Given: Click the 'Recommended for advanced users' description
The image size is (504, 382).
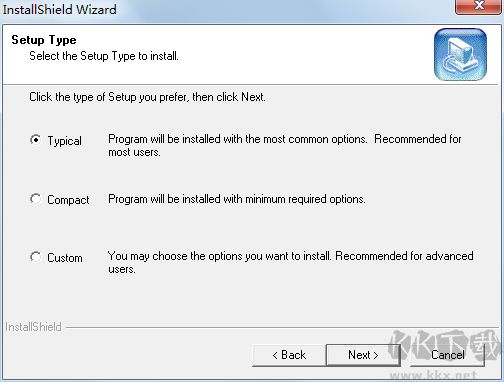Looking at the screenshot, I should click(290, 262).
